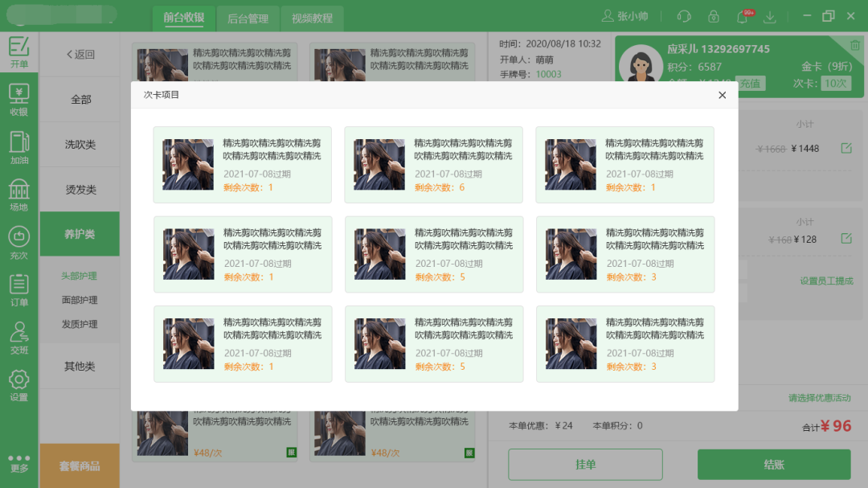Screen dimensions: 868x488
Task: Click the customer service headset icon
Action: [684, 16]
